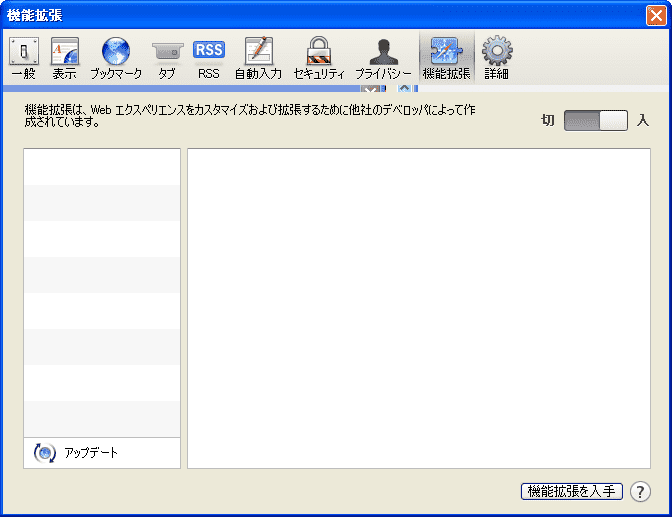672x517 pixels.
Task: Open the セキュリティ (Security) preferences pane
Action: point(319,58)
